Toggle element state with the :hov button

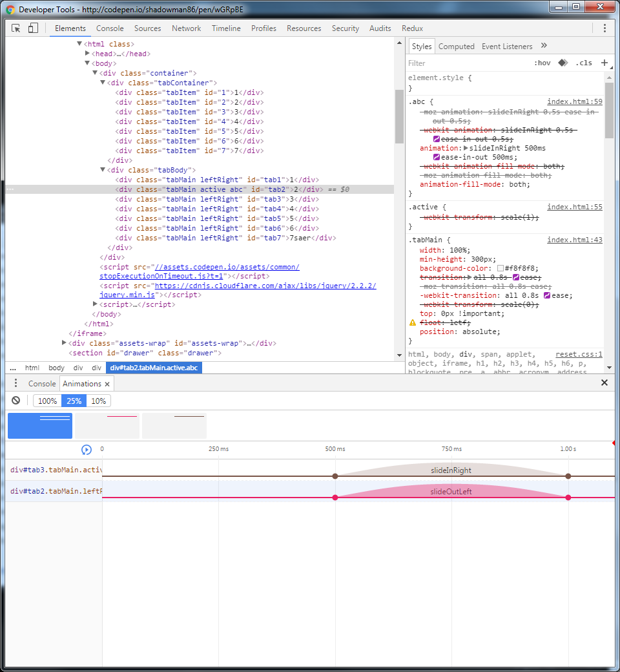pos(542,63)
